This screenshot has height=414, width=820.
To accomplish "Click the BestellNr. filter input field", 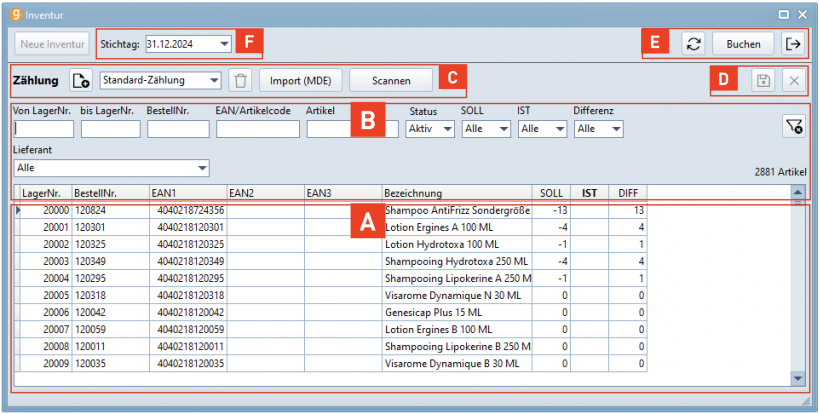I will click(178, 129).
